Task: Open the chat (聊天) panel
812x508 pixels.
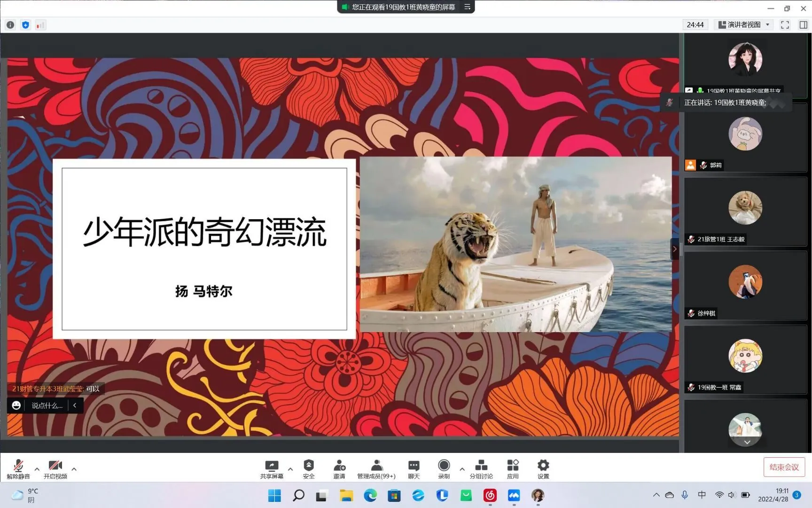Action: 414,468
